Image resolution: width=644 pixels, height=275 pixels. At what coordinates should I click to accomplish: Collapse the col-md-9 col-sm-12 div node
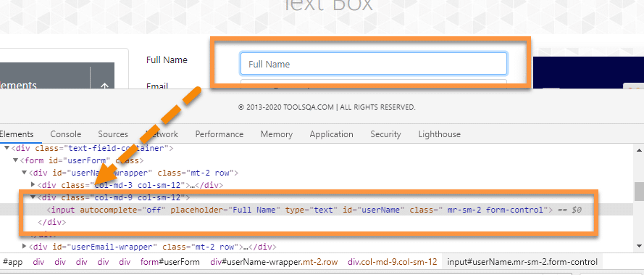(x=33, y=197)
